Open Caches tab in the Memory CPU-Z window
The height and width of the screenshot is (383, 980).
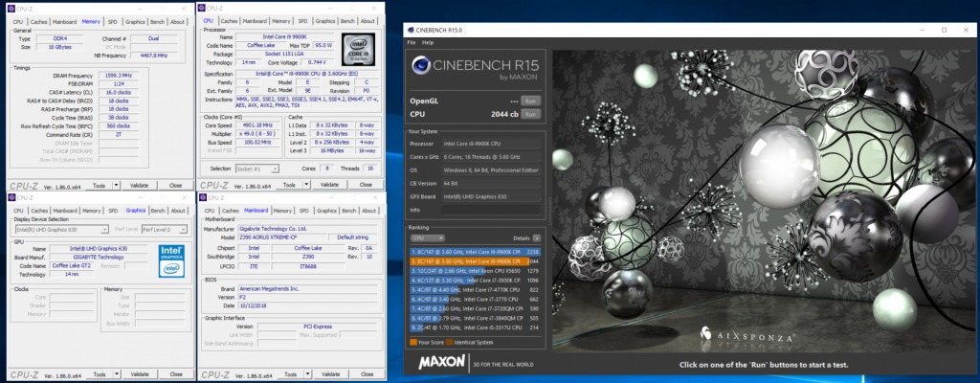click(38, 22)
